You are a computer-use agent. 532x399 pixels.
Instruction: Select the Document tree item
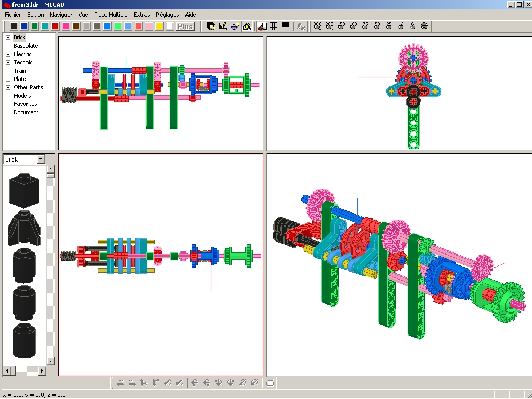(x=26, y=112)
